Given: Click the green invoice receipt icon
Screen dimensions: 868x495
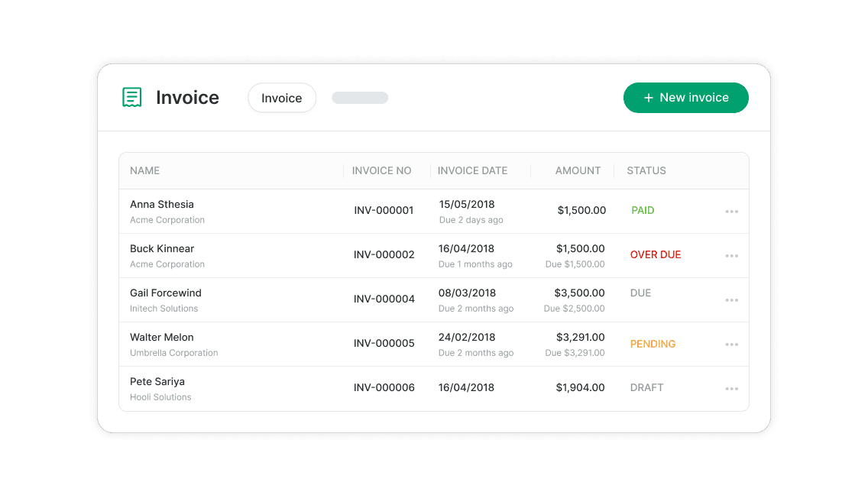Looking at the screenshot, I should coord(132,98).
